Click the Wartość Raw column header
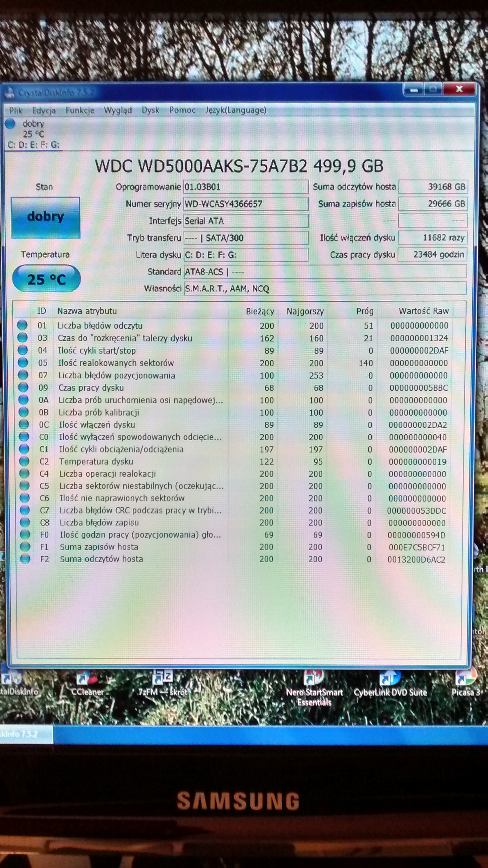 point(424,311)
